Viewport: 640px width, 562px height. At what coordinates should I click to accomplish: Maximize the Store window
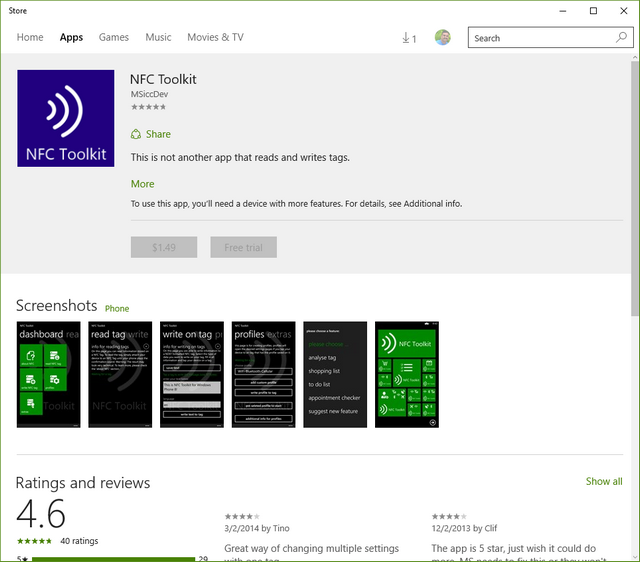[593, 11]
